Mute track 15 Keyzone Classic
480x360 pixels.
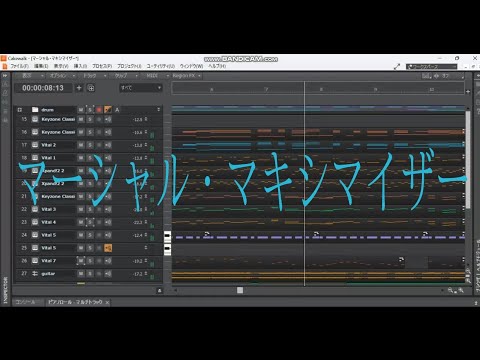coord(81,119)
